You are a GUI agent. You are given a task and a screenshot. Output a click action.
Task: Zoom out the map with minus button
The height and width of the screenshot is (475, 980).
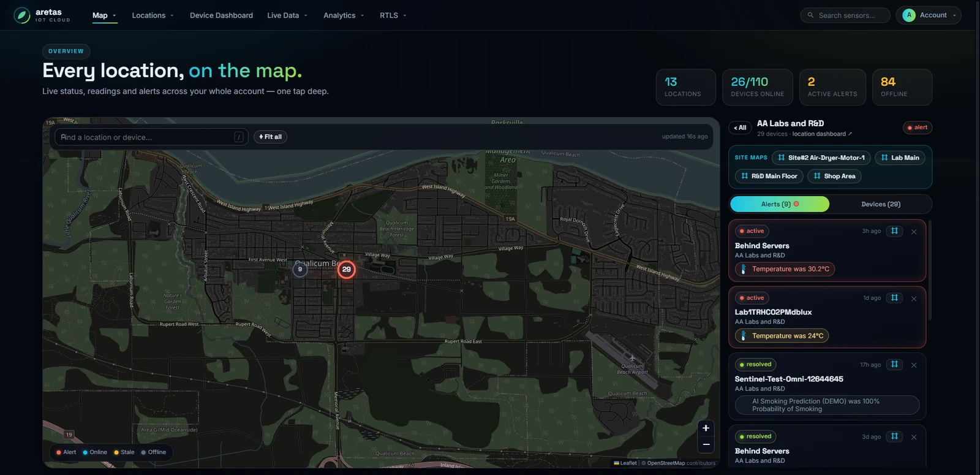pos(706,444)
